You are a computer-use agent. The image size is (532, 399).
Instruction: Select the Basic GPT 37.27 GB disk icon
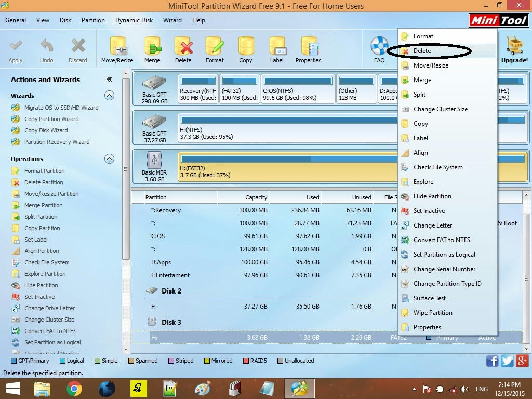coord(154,122)
